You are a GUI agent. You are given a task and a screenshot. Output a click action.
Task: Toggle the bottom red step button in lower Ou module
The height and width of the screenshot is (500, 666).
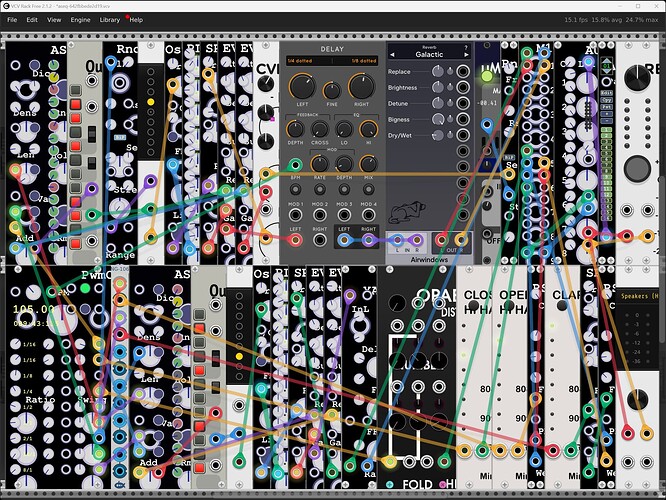click(199, 468)
